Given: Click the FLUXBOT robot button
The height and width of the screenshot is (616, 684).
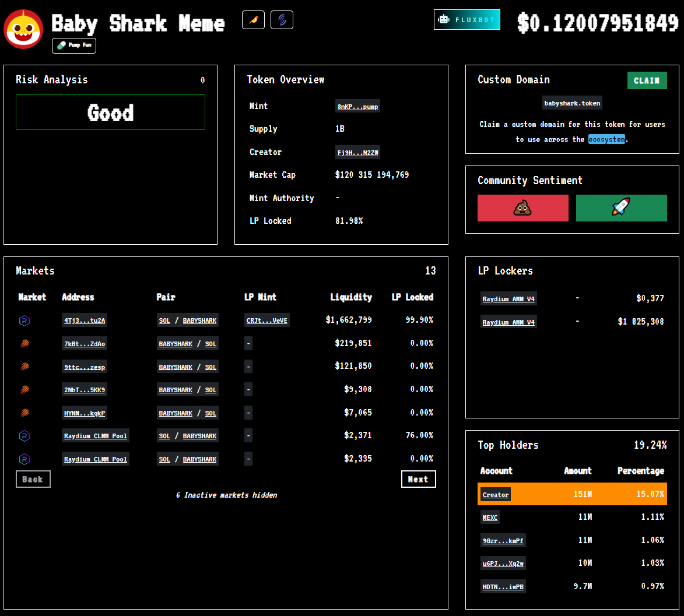Looking at the screenshot, I should (466, 19).
